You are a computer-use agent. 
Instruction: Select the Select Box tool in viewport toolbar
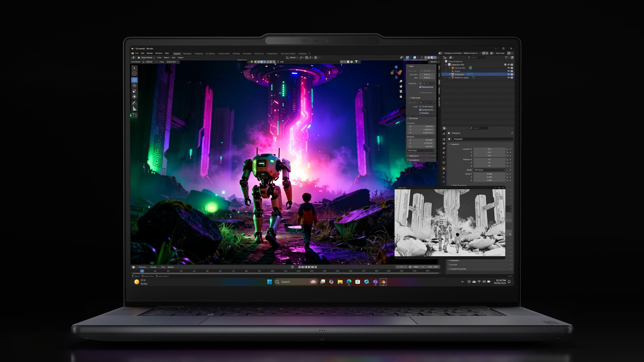click(134, 68)
